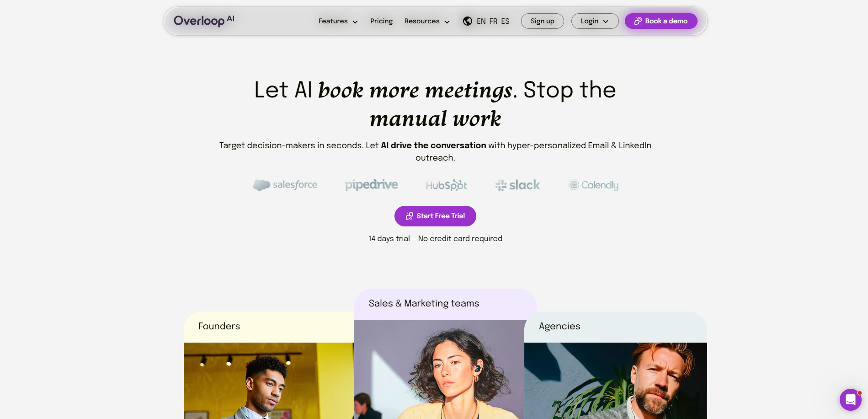Switch language to ES

click(505, 21)
